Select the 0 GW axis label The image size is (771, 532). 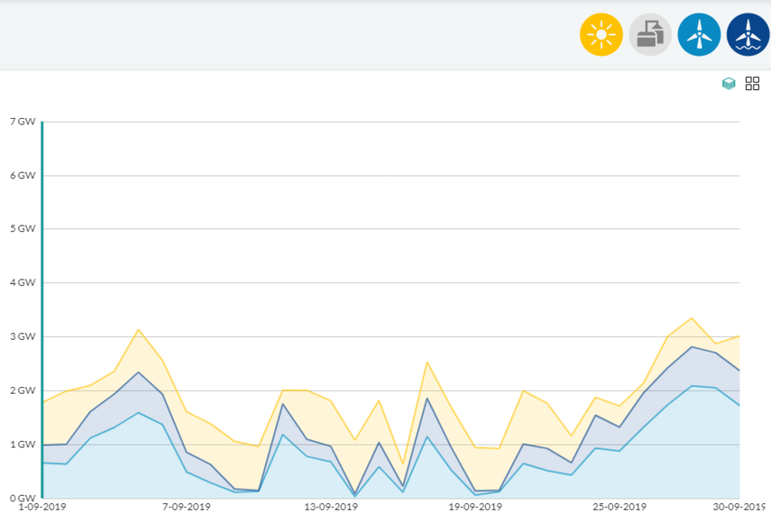(22, 498)
